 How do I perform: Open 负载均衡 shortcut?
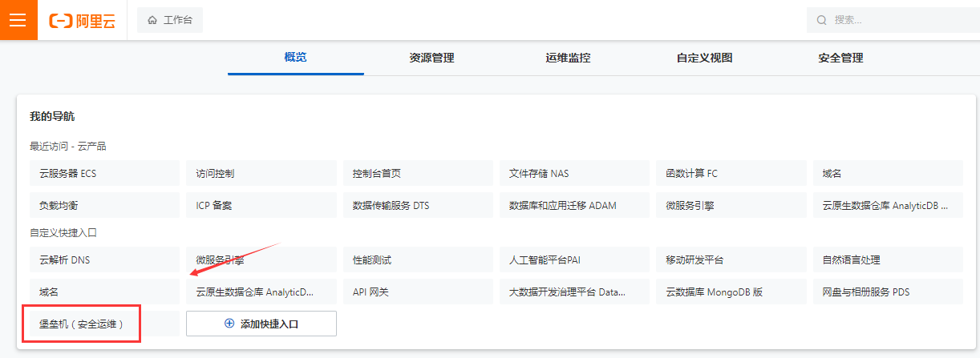coord(104,205)
